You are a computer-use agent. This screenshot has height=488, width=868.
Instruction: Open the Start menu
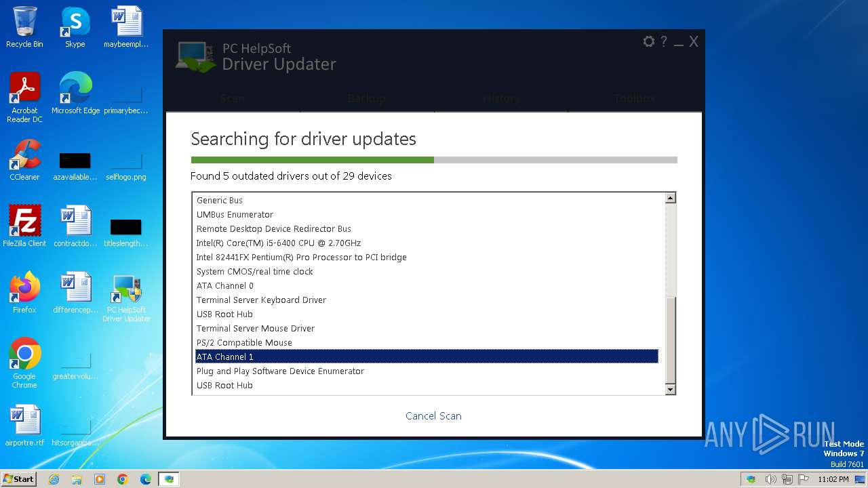pyautogui.click(x=19, y=479)
